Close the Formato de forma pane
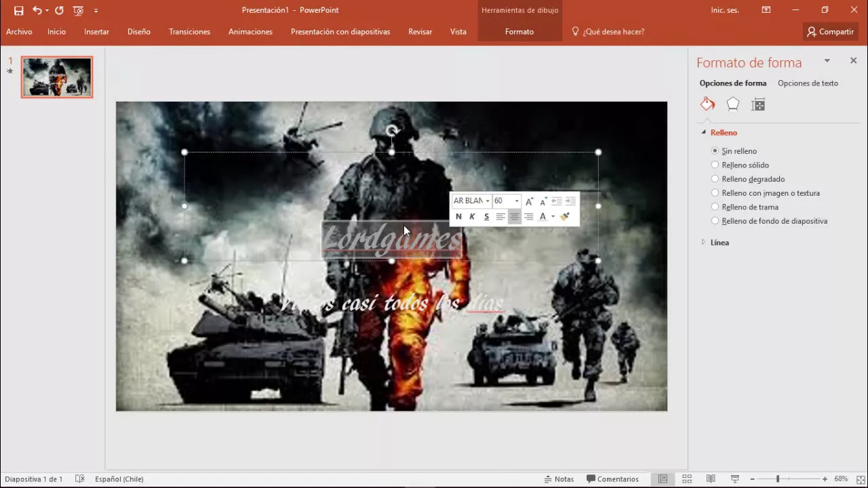 853,61
